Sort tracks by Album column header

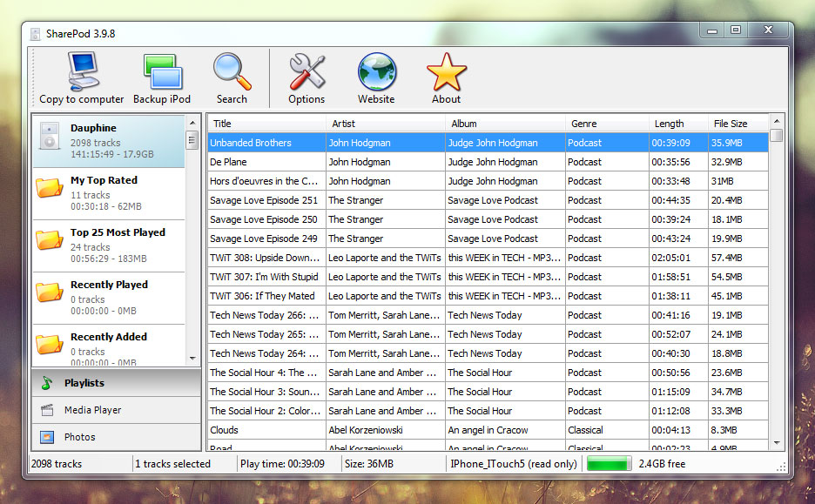click(505, 124)
